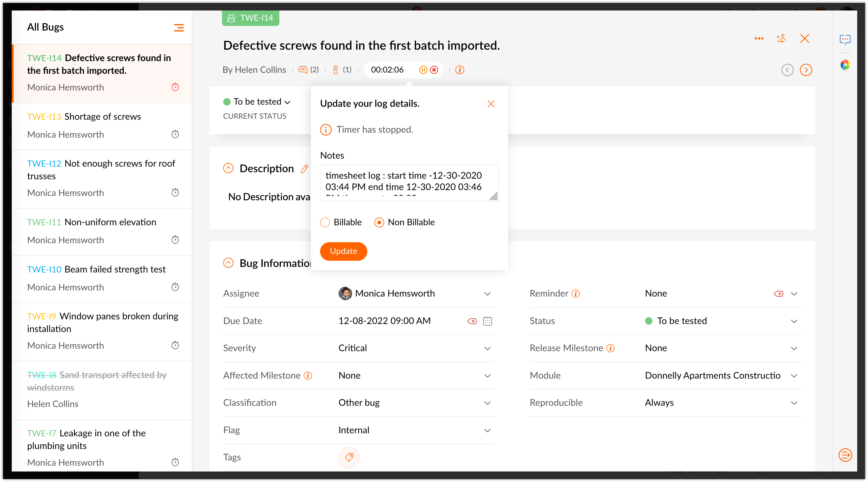Image resolution: width=868 pixels, height=482 pixels.
Task: Select the Billable radio option
Action: (325, 222)
